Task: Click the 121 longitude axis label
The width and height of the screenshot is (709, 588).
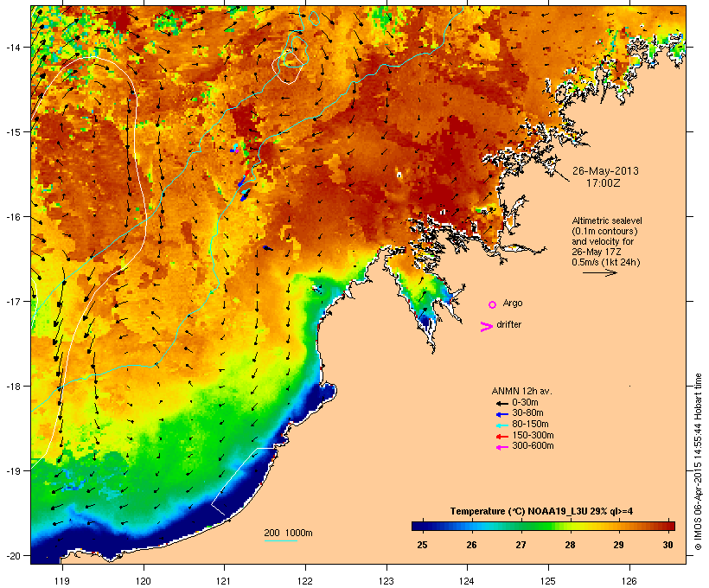Action: (224, 581)
